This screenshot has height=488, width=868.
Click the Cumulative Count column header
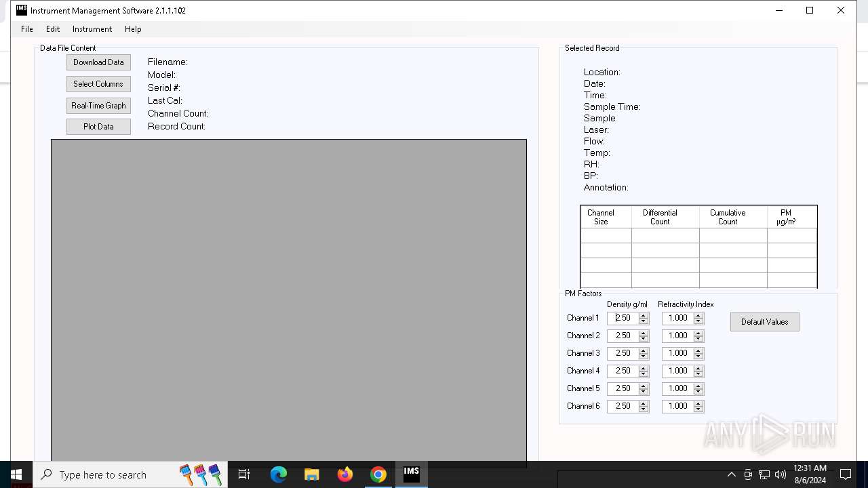[x=733, y=217]
